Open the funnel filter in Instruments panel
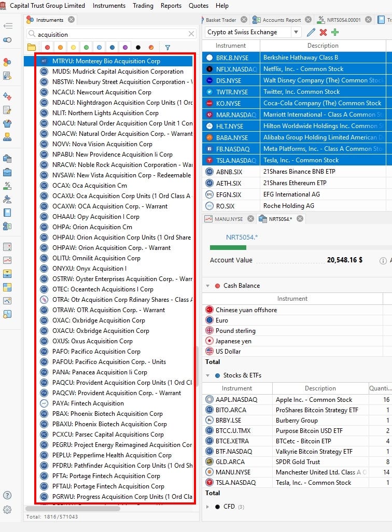 (167, 48)
